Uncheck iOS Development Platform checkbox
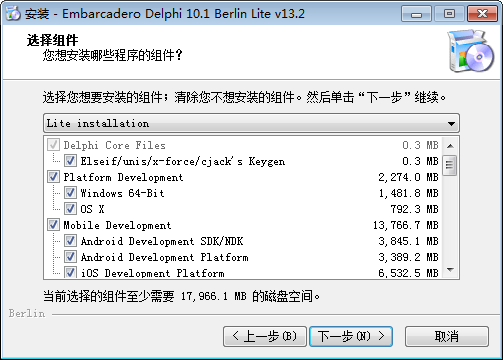503x360 pixels. click(x=70, y=273)
